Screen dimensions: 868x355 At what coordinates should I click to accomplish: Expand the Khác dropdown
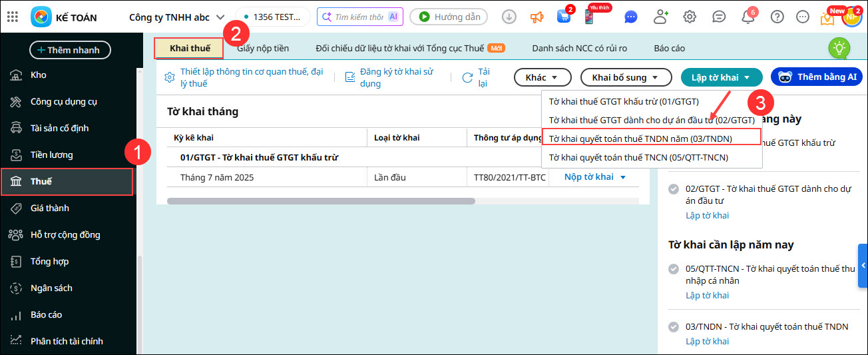point(542,77)
